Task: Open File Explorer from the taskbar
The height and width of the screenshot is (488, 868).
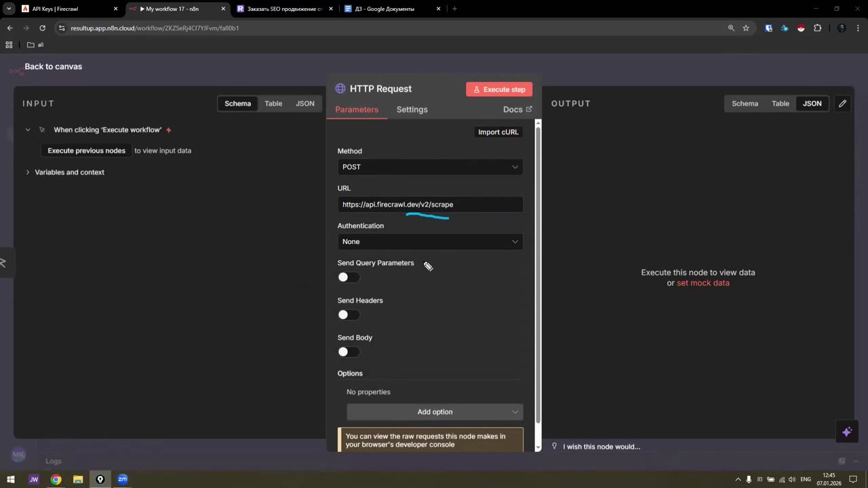Action: [78, 479]
